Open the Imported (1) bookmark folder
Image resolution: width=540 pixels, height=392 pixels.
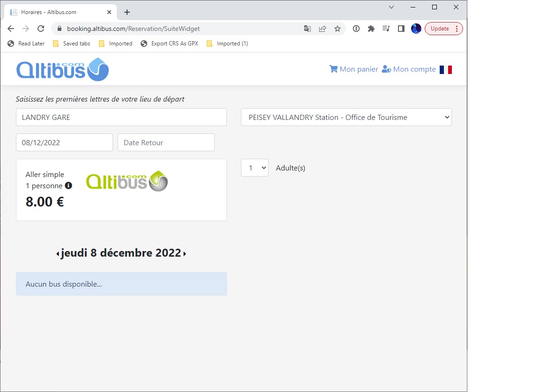click(x=227, y=44)
